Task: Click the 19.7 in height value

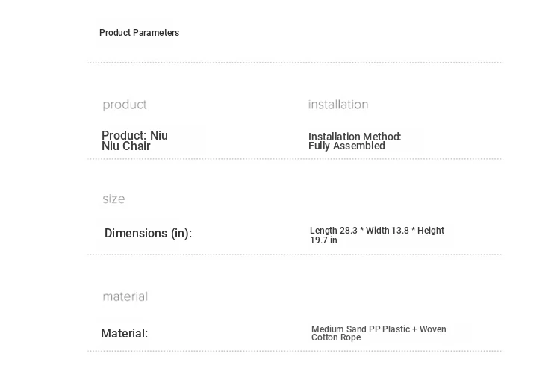Action: pos(323,240)
